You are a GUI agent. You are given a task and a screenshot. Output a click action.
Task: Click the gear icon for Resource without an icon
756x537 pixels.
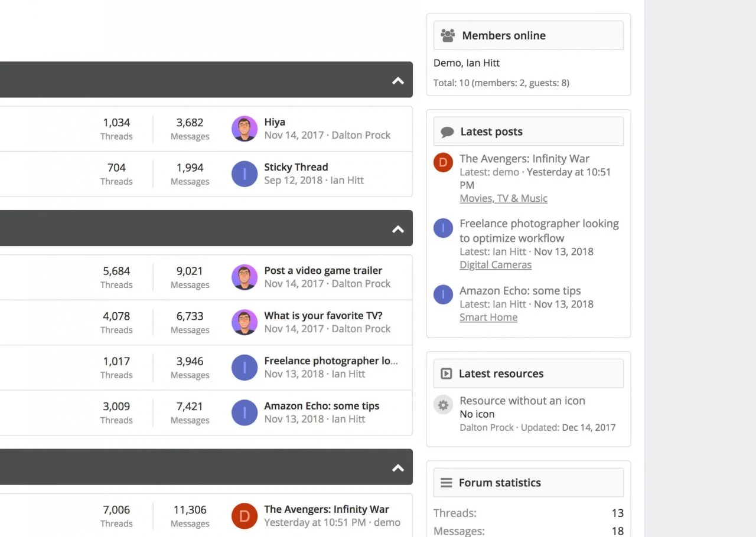tap(443, 405)
